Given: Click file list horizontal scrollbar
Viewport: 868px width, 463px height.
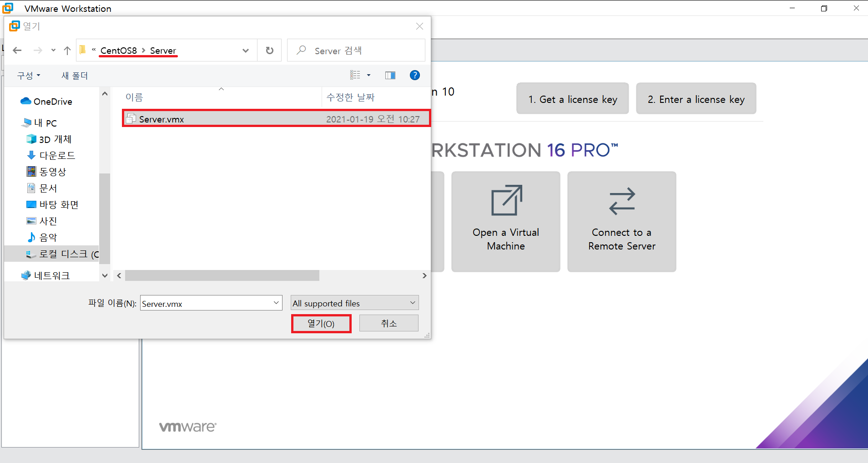Looking at the screenshot, I should point(222,275).
